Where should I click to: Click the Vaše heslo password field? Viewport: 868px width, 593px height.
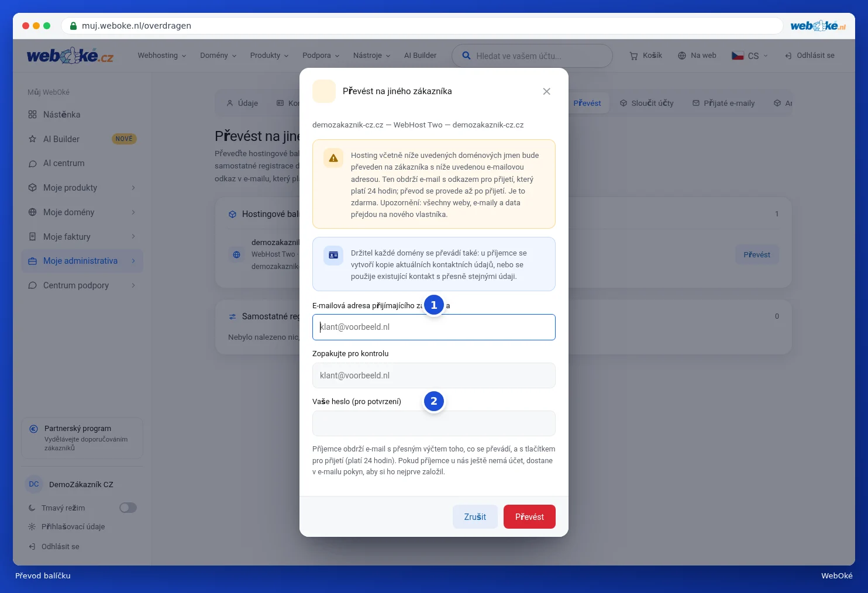[x=434, y=423]
